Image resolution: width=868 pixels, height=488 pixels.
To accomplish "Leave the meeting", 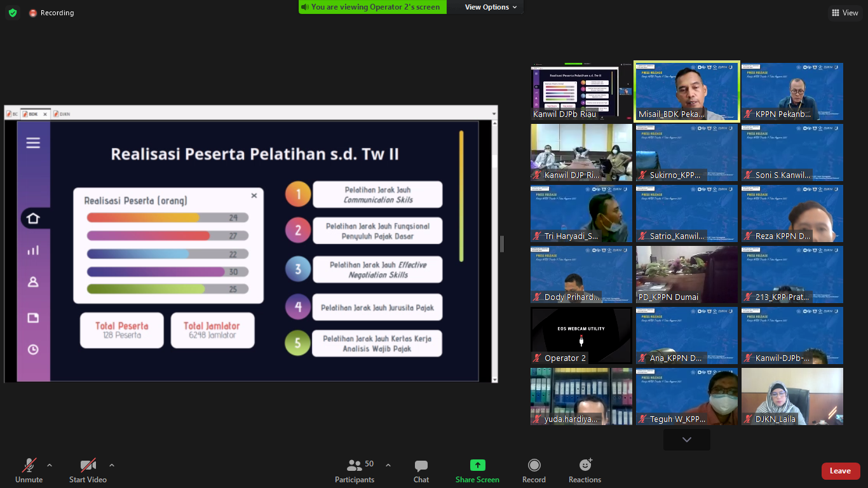I will (x=840, y=471).
